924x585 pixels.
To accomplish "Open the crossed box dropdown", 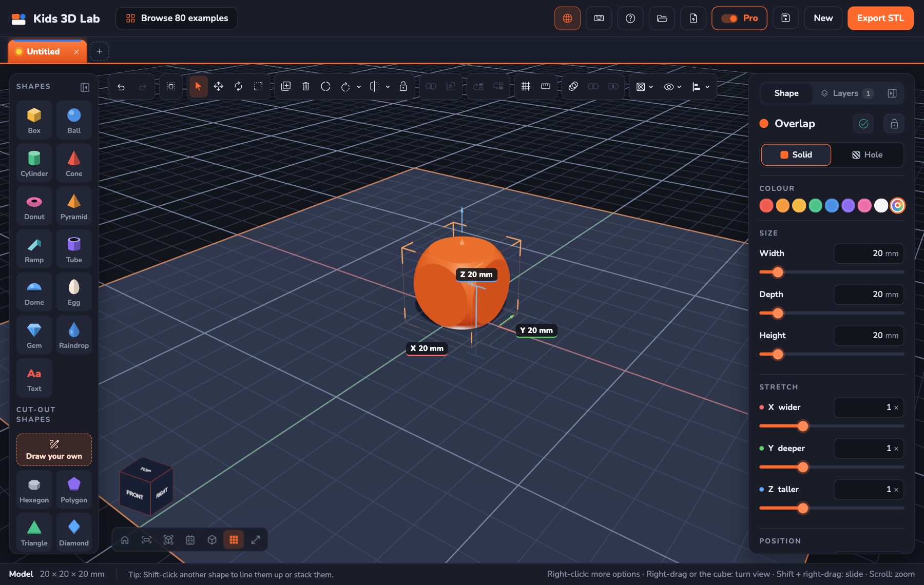I will coord(645,87).
